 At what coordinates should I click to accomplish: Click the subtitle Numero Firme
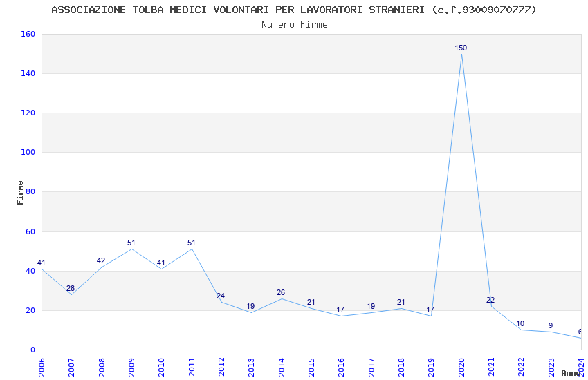(295, 25)
